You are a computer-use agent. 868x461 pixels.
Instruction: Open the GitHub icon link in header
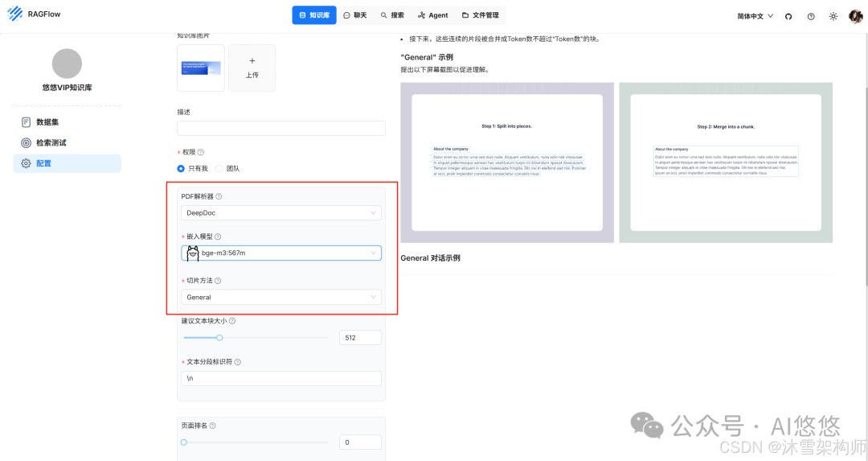pyautogui.click(x=788, y=17)
